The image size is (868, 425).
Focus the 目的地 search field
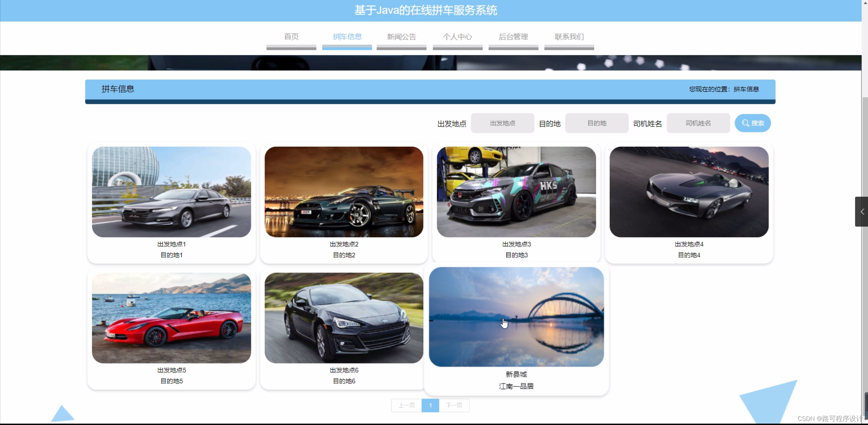click(596, 123)
